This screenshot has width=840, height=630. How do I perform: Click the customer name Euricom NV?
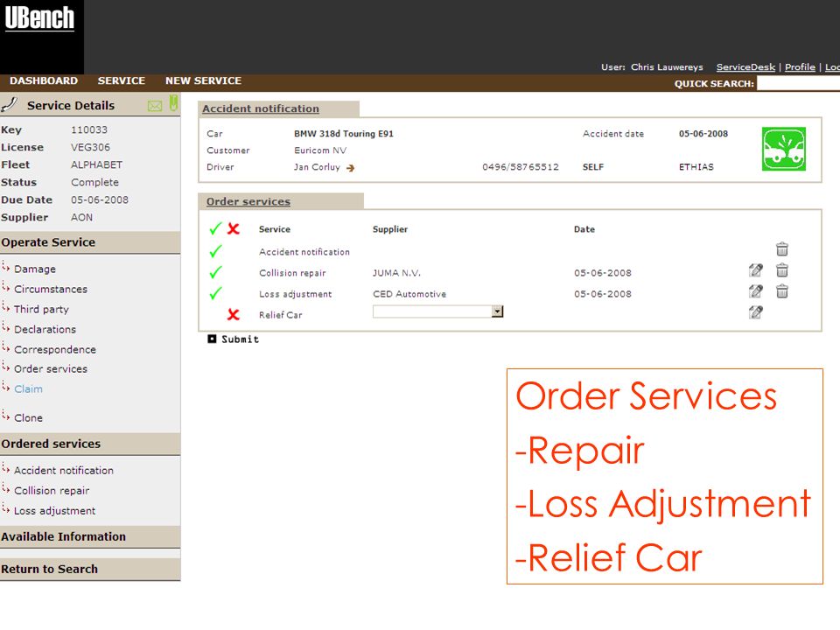(320, 150)
